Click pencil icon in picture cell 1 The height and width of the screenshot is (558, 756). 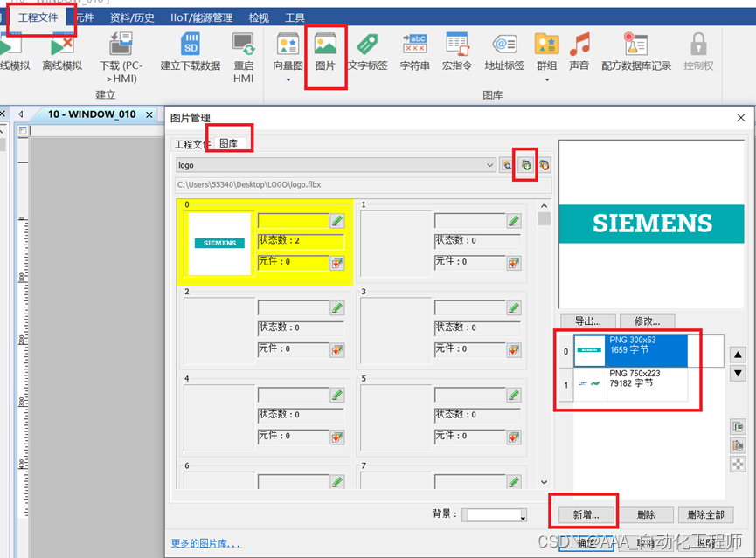pyautogui.click(x=514, y=221)
